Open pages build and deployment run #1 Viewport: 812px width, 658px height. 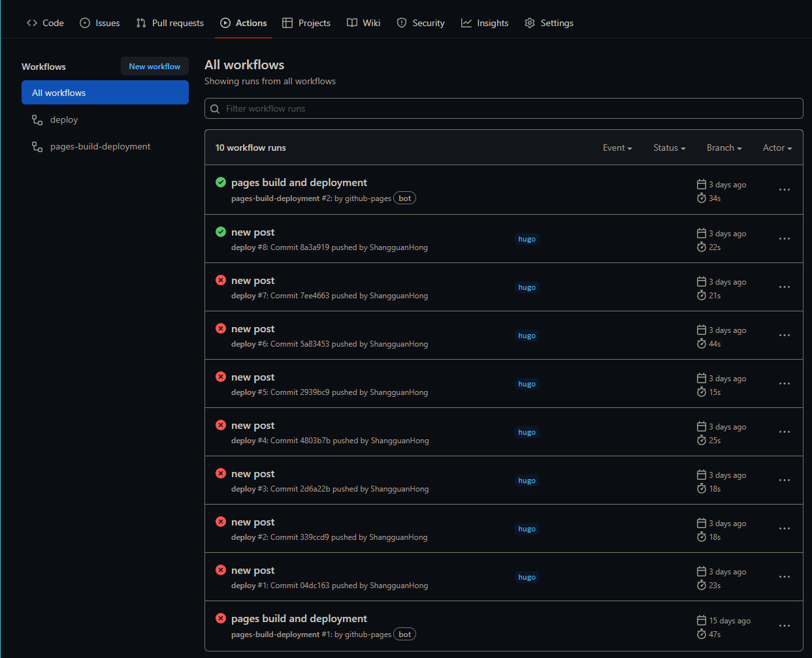(x=299, y=619)
